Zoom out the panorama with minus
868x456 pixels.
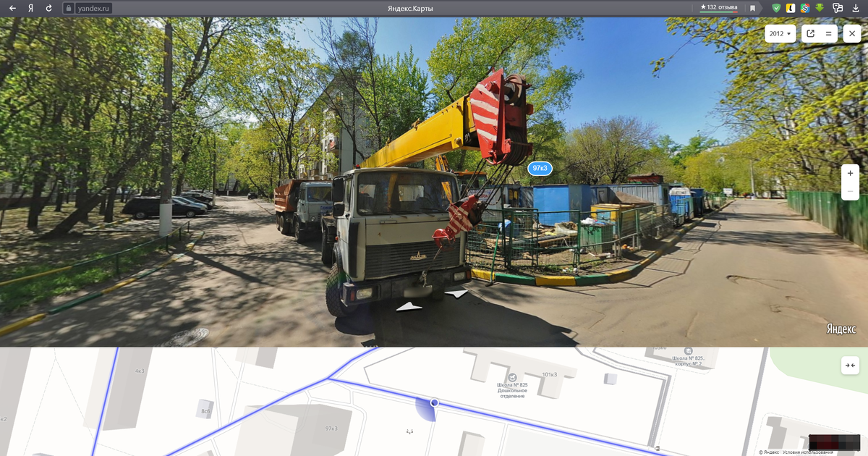[x=851, y=191]
